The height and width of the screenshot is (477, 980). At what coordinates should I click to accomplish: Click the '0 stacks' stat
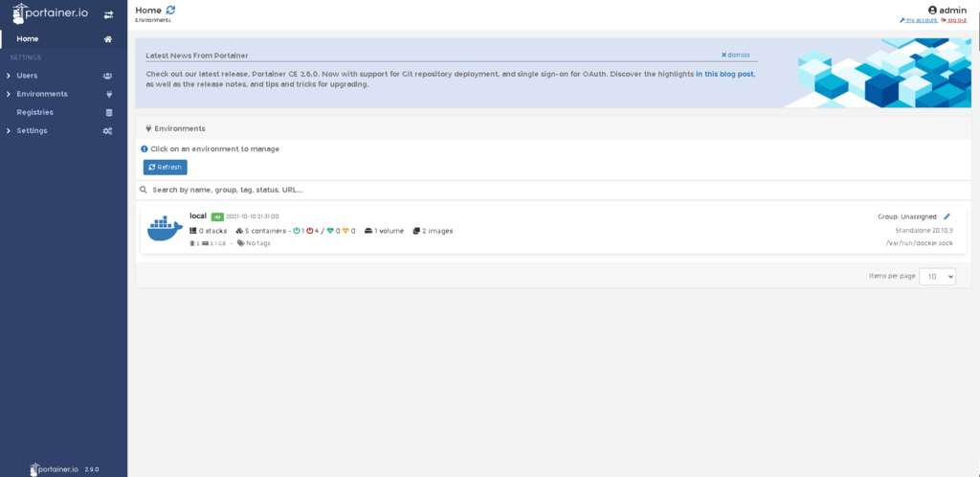pyautogui.click(x=209, y=231)
